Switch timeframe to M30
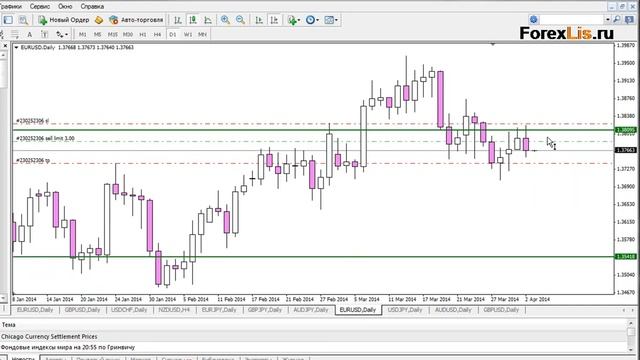The width and height of the screenshot is (640, 360). (128, 34)
